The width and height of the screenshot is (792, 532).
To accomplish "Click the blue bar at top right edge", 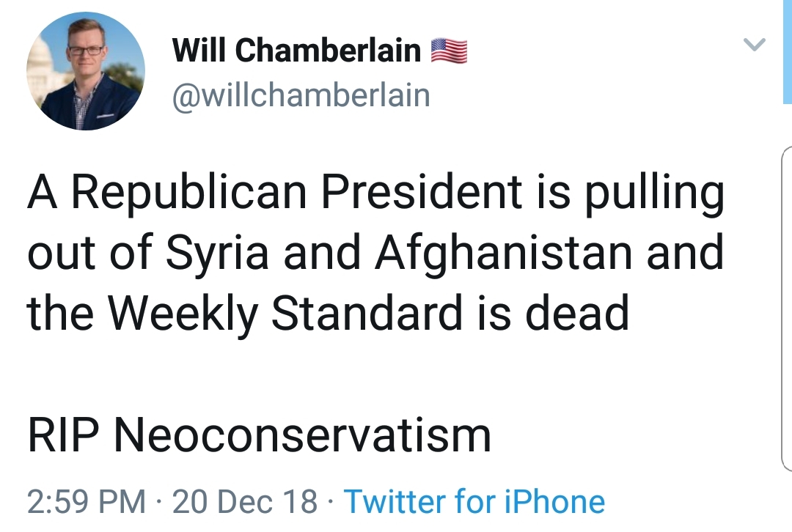I will point(788,51).
